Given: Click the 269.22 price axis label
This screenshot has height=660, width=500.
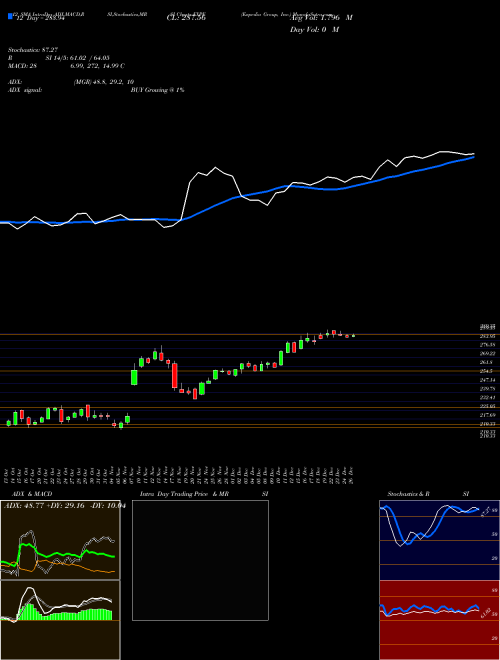Looking at the screenshot, I should [487, 354].
